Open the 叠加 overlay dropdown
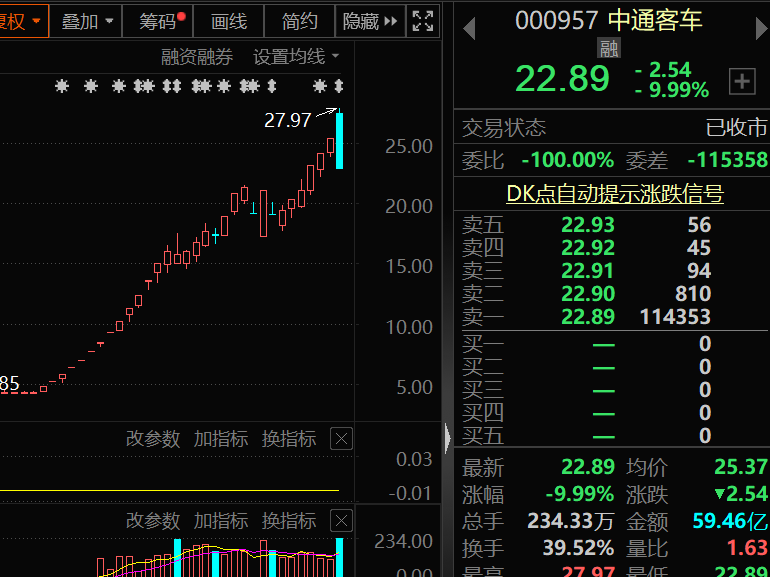 tap(87, 21)
